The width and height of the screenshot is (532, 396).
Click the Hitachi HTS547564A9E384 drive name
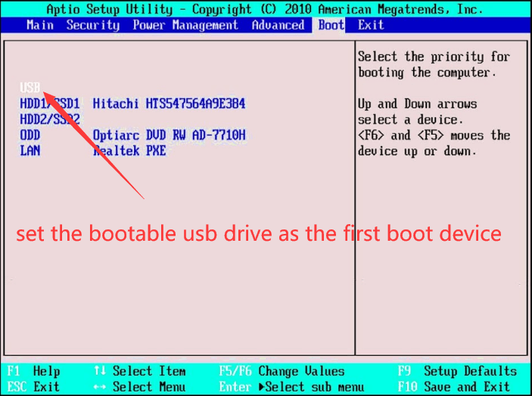point(169,104)
